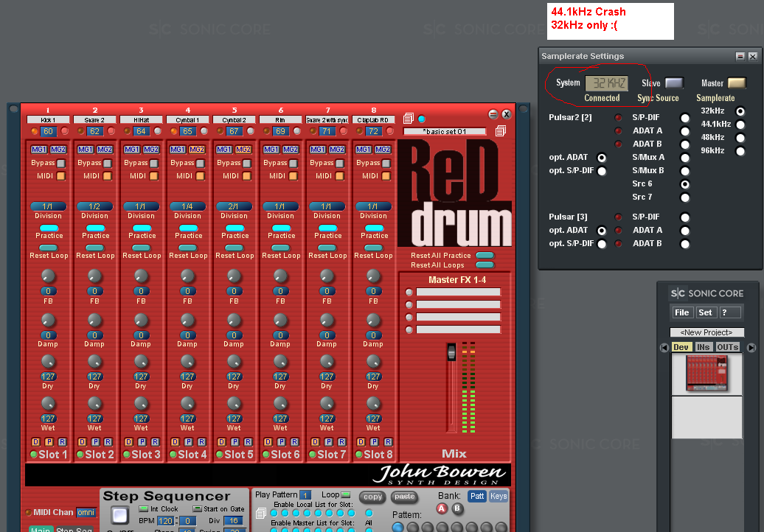This screenshot has width=764, height=532.
Task: Open the 2/1 Division selector on channel 5
Action: pos(234,206)
